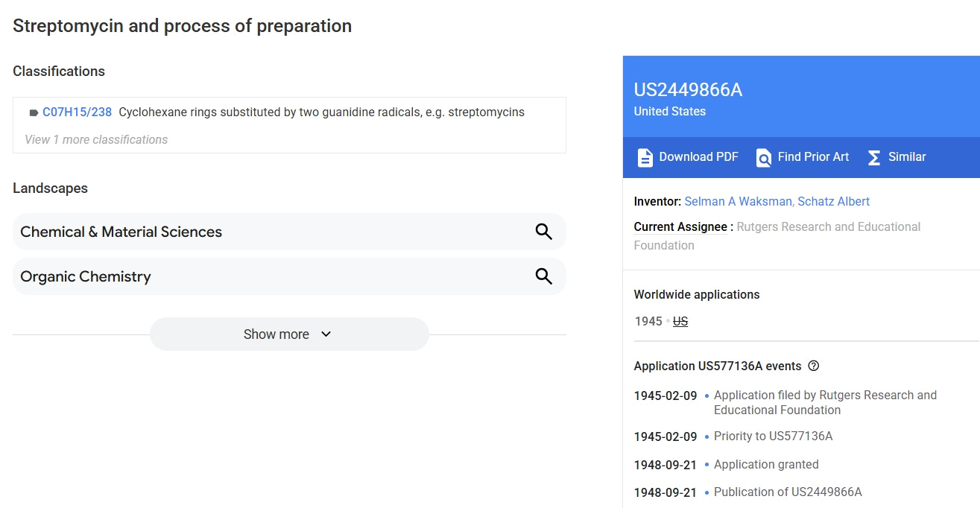This screenshot has width=980, height=508.
Task: Open help icon next to application events
Action: (814, 366)
